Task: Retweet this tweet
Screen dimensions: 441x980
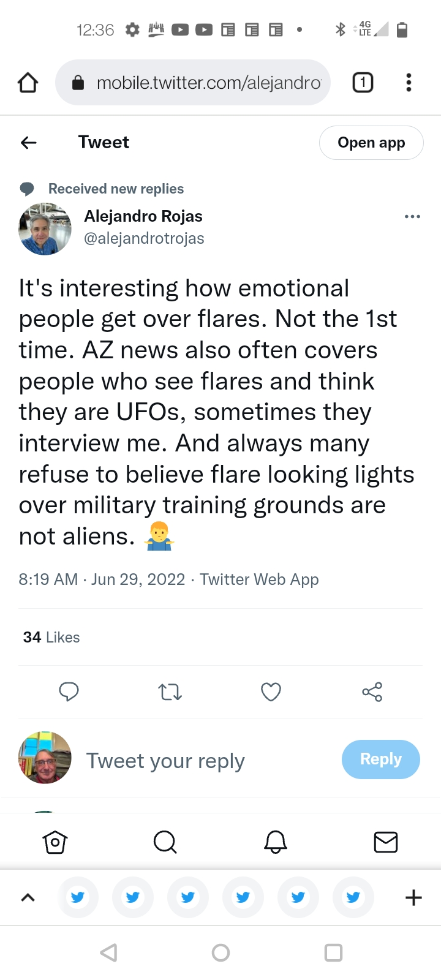Action: pyautogui.click(x=170, y=692)
